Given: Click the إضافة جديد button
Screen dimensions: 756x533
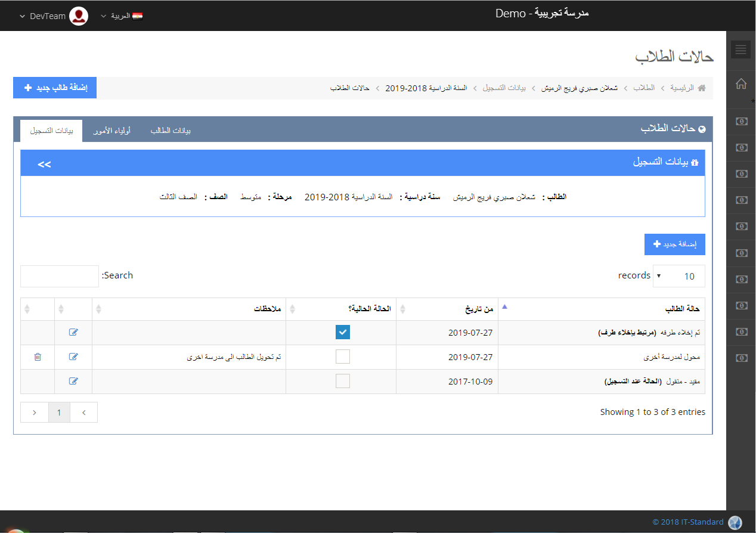Looking at the screenshot, I should pos(674,244).
